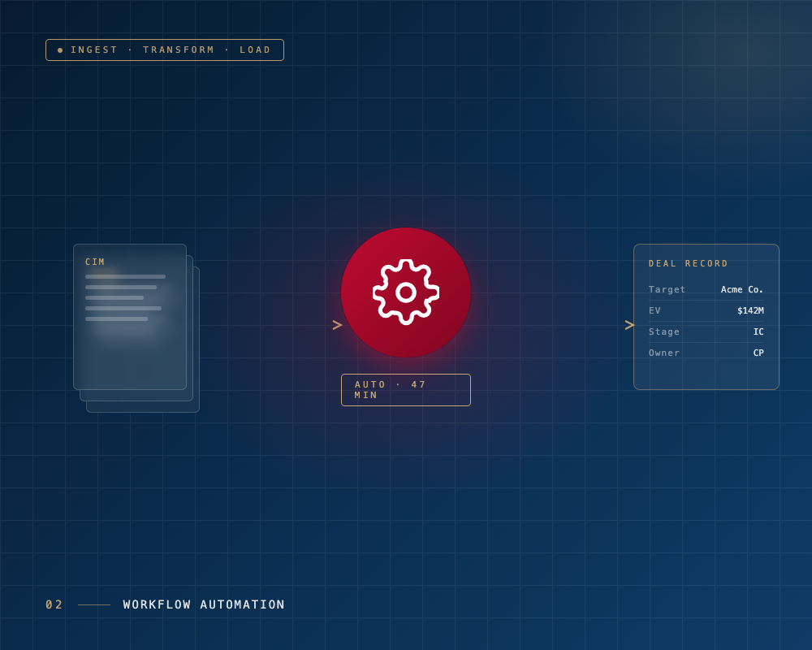
Task: Select the WORKFLOW AUTOMATION label
Action: pyautogui.click(x=203, y=604)
